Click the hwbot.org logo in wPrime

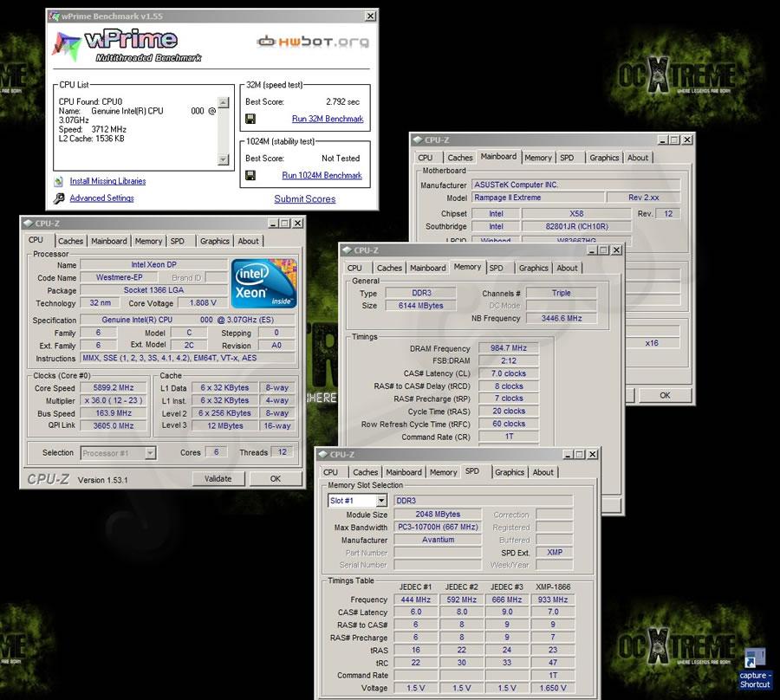313,42
